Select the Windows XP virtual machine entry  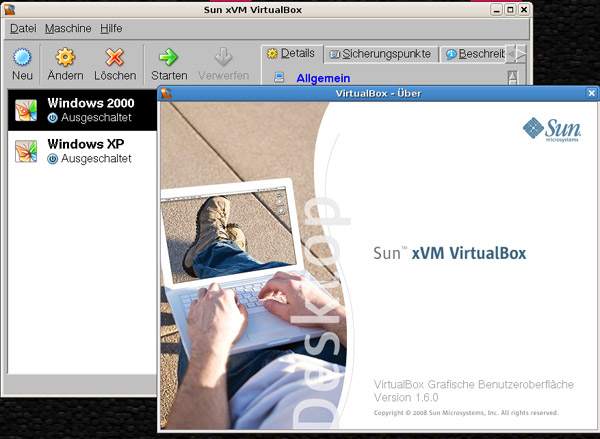[x=85, y=151]
